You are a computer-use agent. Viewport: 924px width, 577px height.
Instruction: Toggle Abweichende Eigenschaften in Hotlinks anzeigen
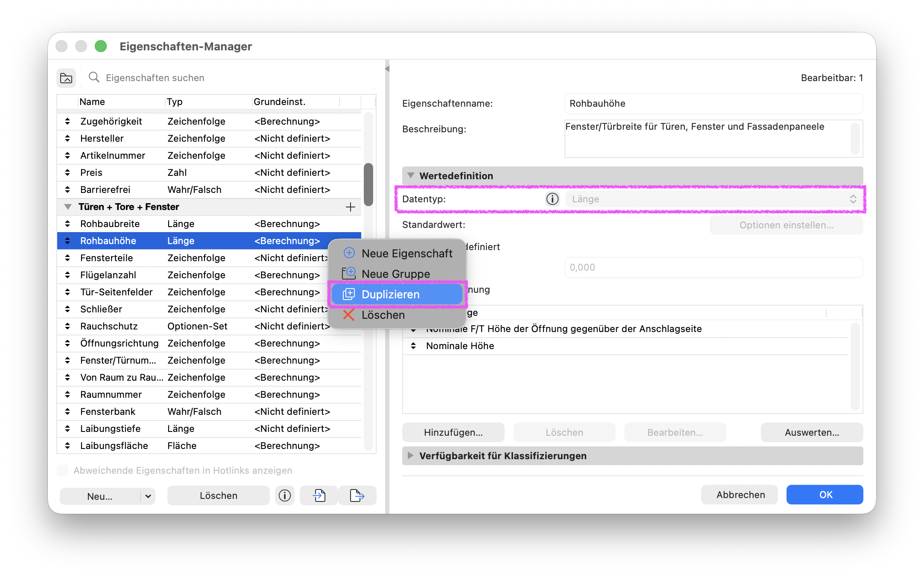pyautogui.click(x=63, y=470)
